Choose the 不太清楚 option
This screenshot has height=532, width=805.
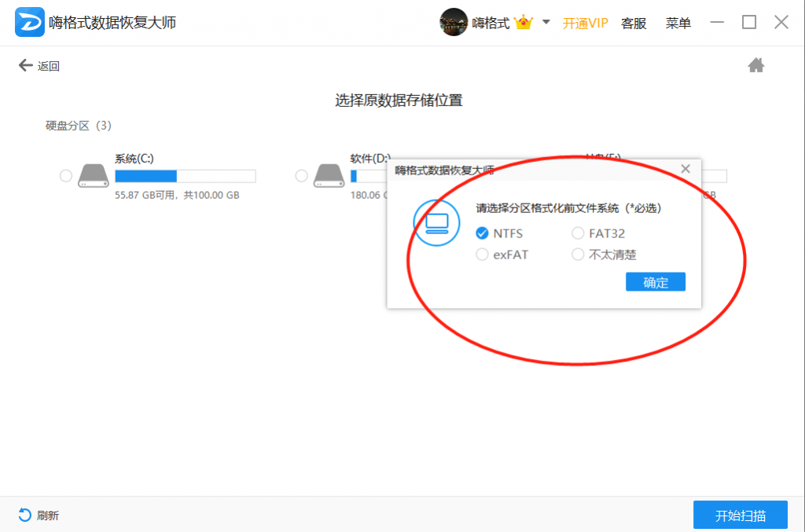tap(604, 255)
